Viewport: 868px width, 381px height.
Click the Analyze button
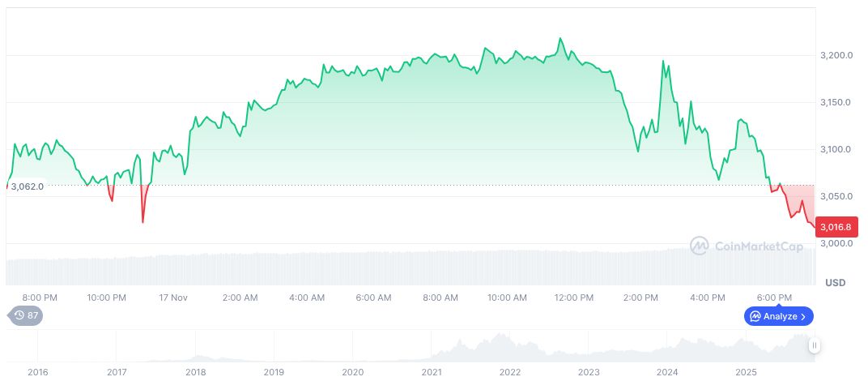(x=779, y=316)
